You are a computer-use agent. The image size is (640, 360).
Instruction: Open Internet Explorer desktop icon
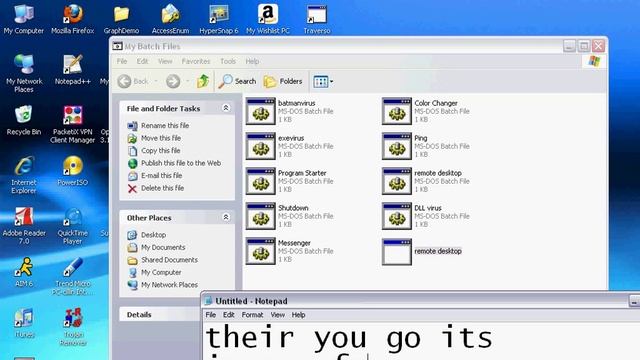click(x=24, y=175)
